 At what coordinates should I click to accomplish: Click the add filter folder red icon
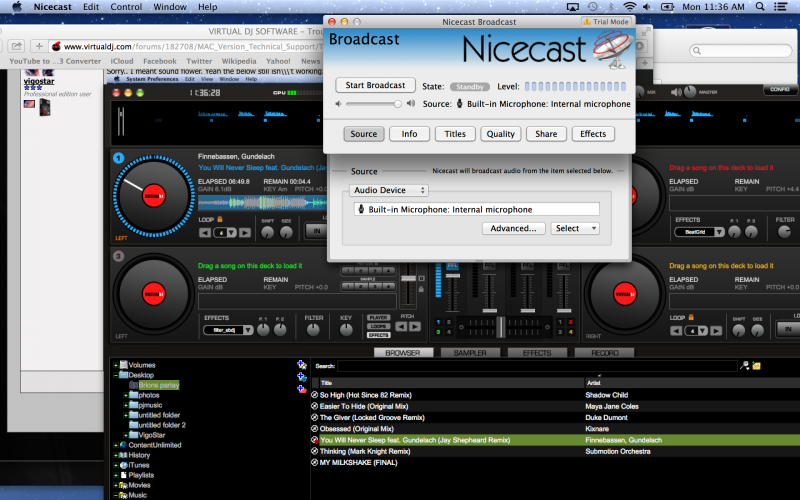pos(302,389)
